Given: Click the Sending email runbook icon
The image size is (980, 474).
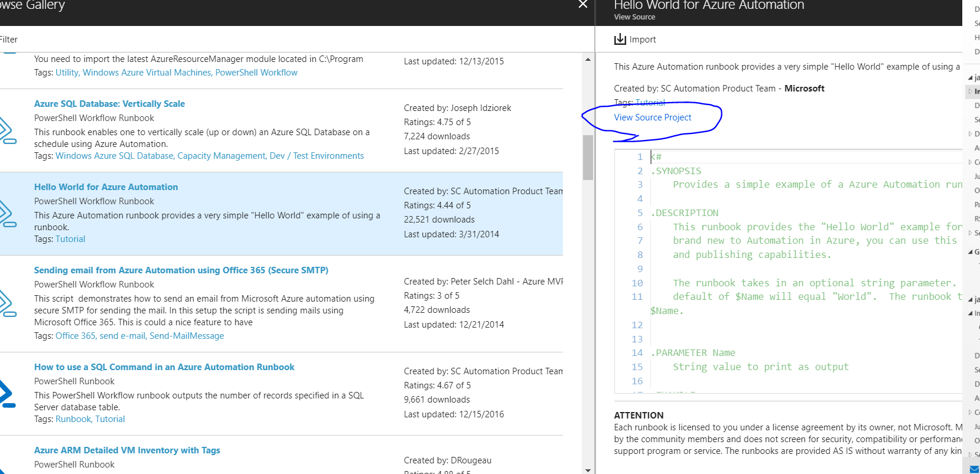Looking at the screenshot, I should 7,303.
